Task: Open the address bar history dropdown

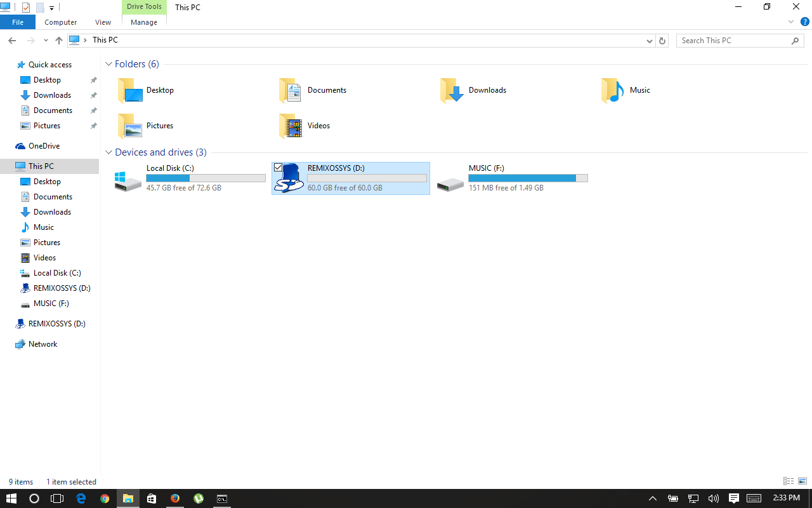Action: pos(649,40)
